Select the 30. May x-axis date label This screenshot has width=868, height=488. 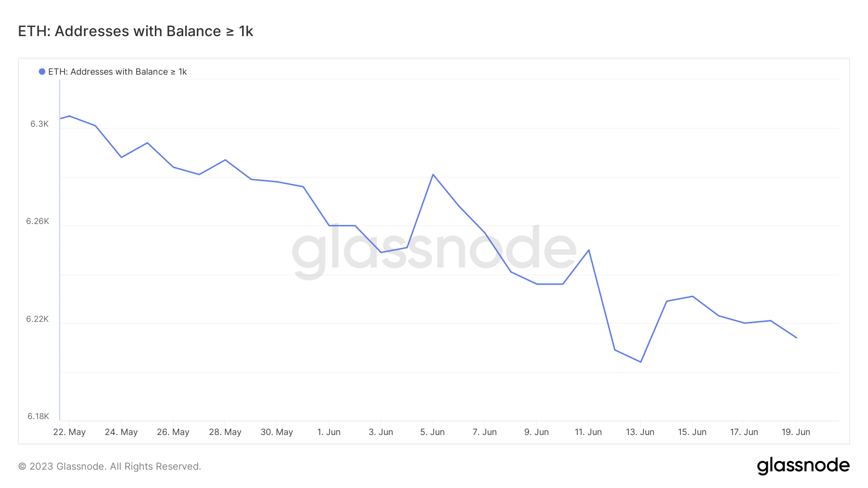pyautogui.click(x=277, y=432)
